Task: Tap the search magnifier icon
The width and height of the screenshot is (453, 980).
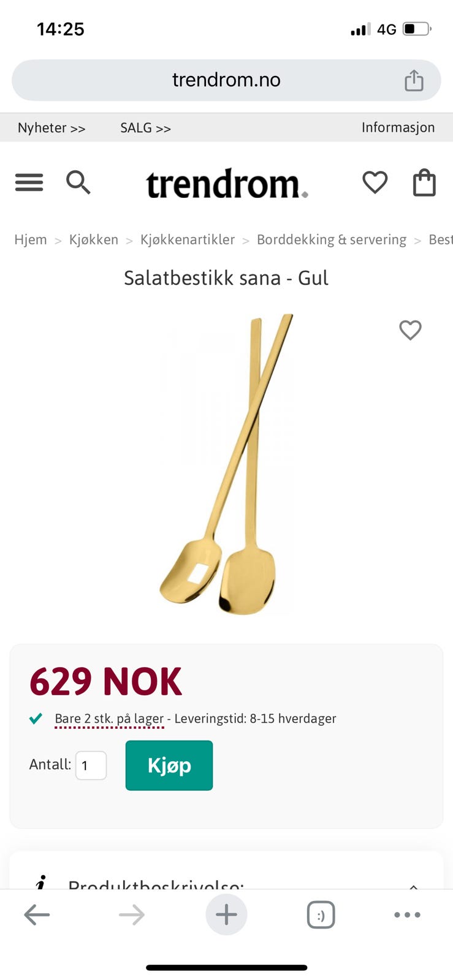Action: pyautogui.click(x=78, y=183)
